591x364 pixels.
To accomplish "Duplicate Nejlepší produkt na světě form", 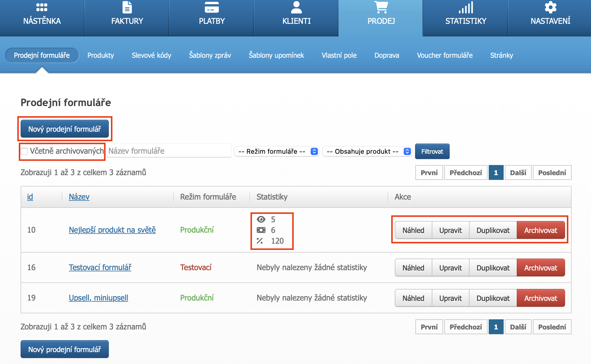I will click(493, 230).
